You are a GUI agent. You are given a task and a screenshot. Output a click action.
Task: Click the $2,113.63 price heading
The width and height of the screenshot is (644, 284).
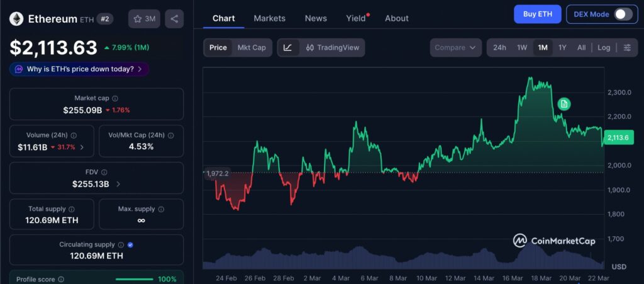click(x=53, y=48)
